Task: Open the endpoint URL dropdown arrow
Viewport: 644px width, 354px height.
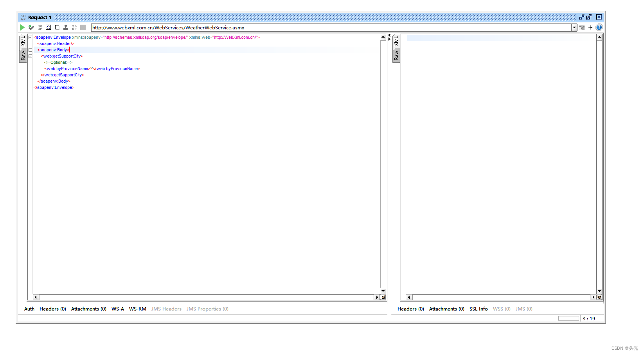Action: tap(574, 27)
